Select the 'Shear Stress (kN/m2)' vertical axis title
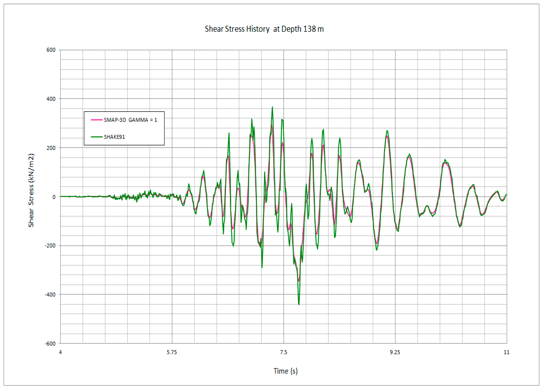Image resolution: width=541 pixels, height=392 pixels. click(31, 190)
